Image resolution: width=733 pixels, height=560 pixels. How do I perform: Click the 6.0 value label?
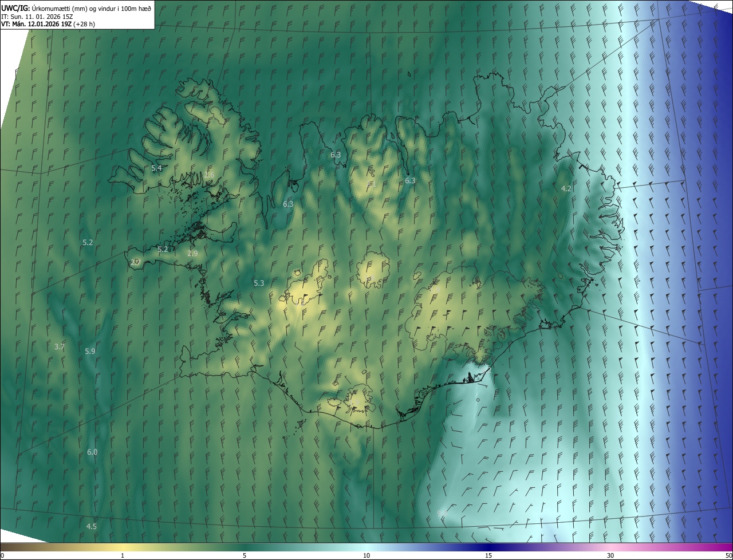(92, 452)
